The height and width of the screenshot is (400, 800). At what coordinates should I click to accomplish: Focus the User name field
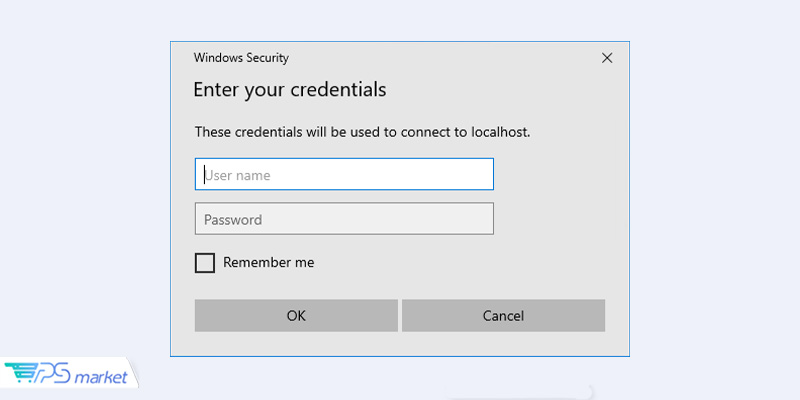point(344,174)
